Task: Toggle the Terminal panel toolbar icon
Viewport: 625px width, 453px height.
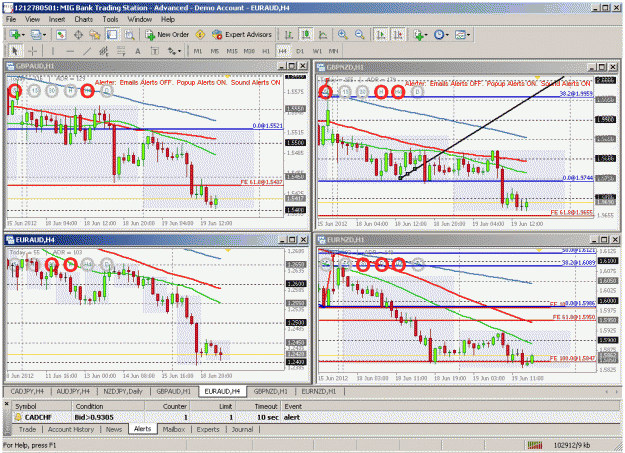Action: [112, 35]
